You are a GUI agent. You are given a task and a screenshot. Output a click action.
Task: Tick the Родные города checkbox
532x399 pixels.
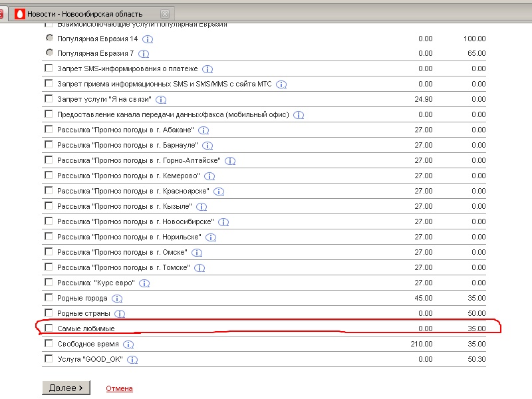[49, 298]
